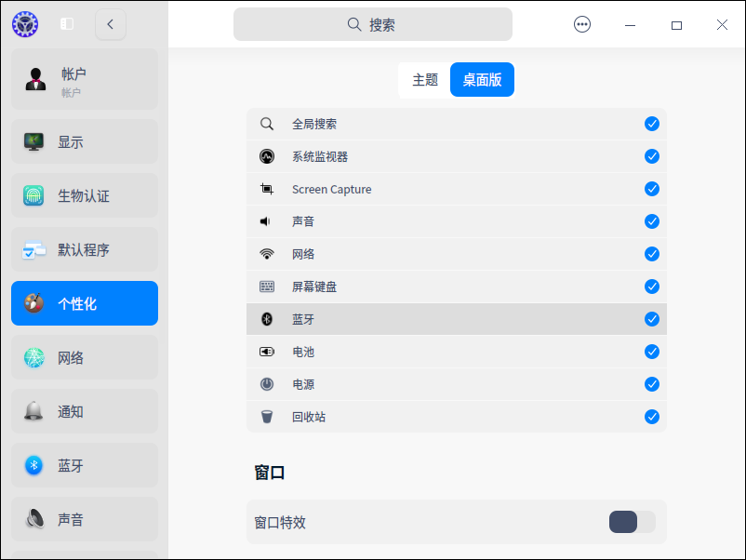The height and width of the screenshot is (560, 746).
Task: Uncheck the 全局搜索 checkmark
Action: pyautogui.click(x=652, y=124)
